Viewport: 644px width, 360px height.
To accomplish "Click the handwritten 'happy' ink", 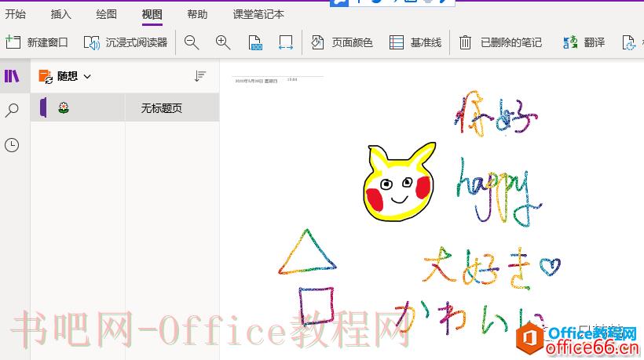I will point(499,193).
